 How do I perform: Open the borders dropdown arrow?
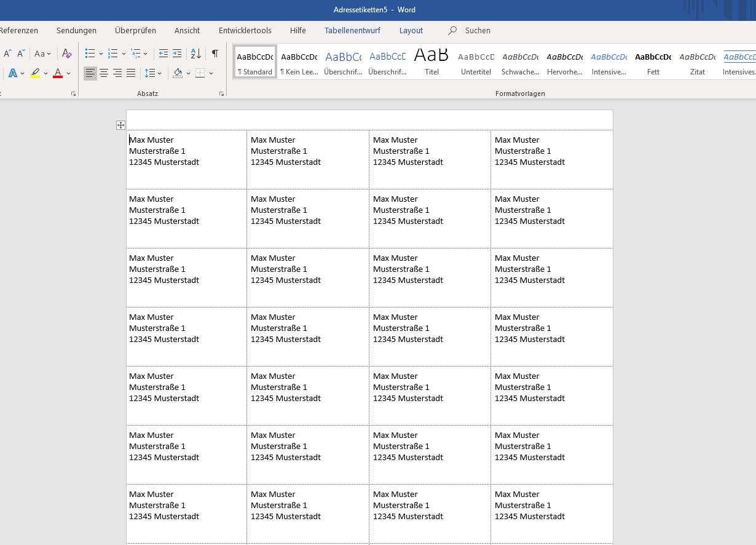pos(211,74)
